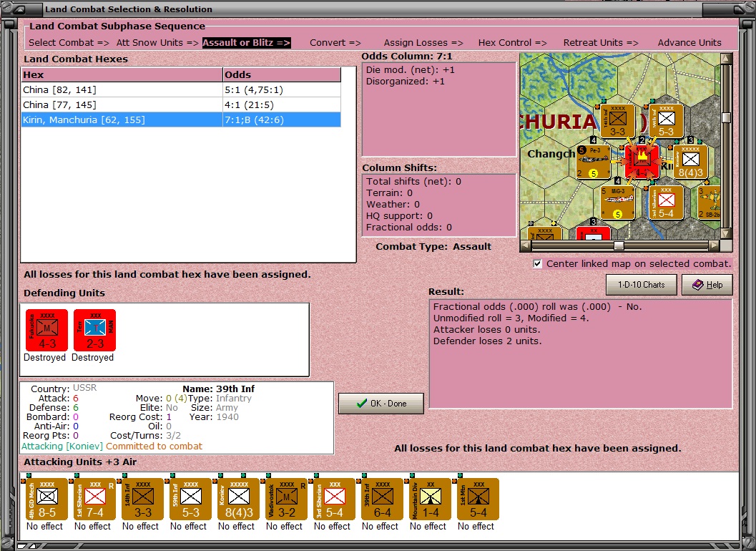Click the map horizontal scrollbar left arrow
756x551 pixels.
[526, 245]
